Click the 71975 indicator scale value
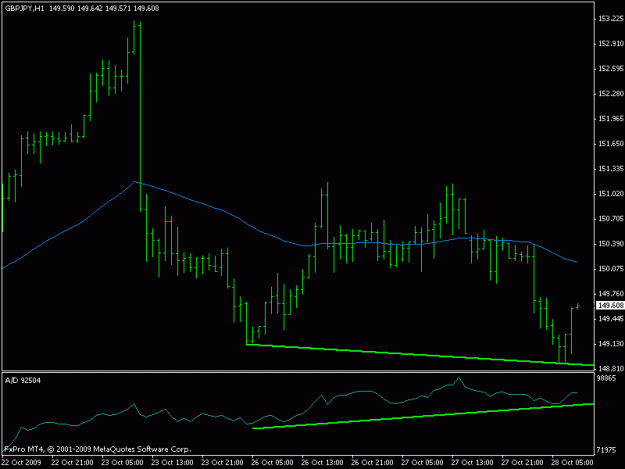Screen dimensions: 625x469 pos(606,450)
